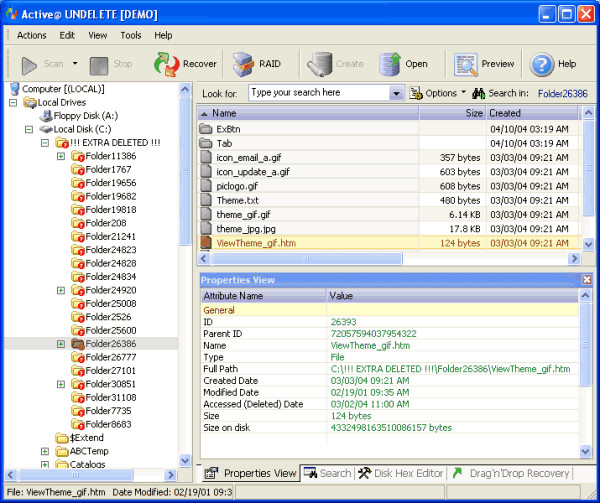The image size is (600, 503).
Task: Click the Open disk image icon
Action: 390,64
